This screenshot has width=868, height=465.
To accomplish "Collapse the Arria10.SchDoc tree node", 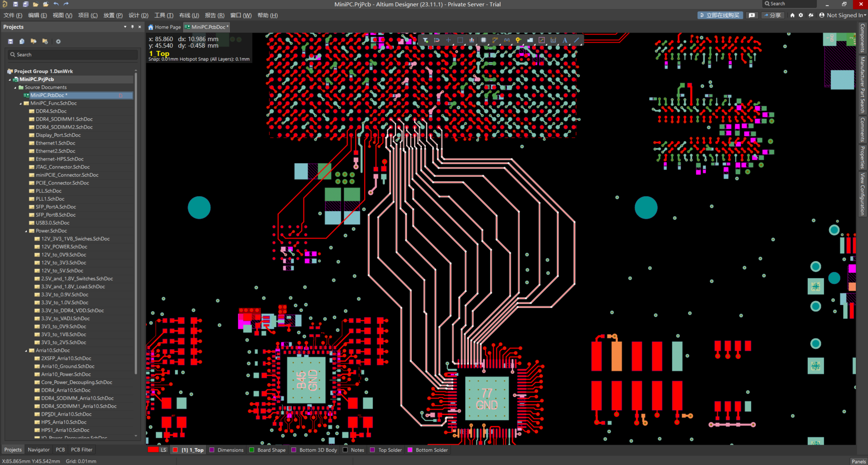I will coord(26,351).
